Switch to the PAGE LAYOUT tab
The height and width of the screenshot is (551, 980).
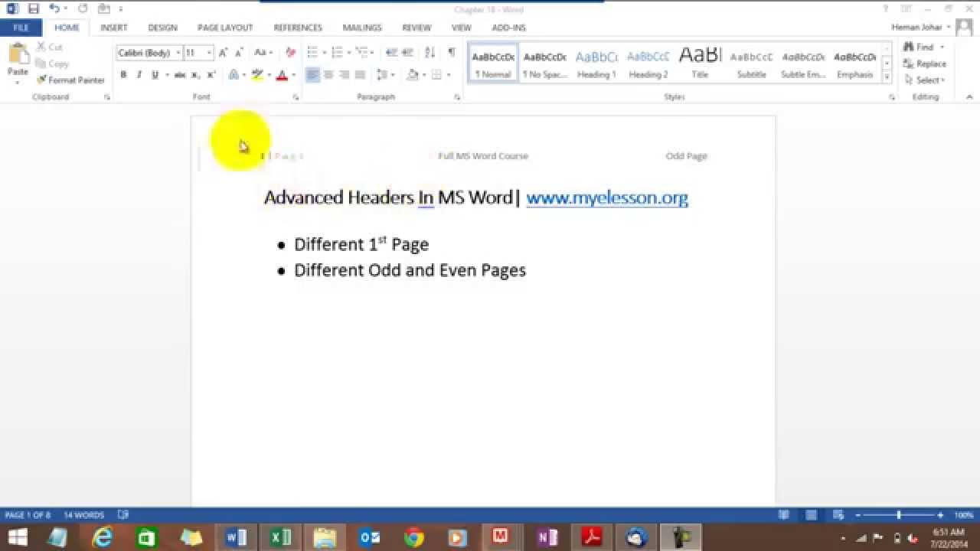pyautogui.click(x=225, y=28)
